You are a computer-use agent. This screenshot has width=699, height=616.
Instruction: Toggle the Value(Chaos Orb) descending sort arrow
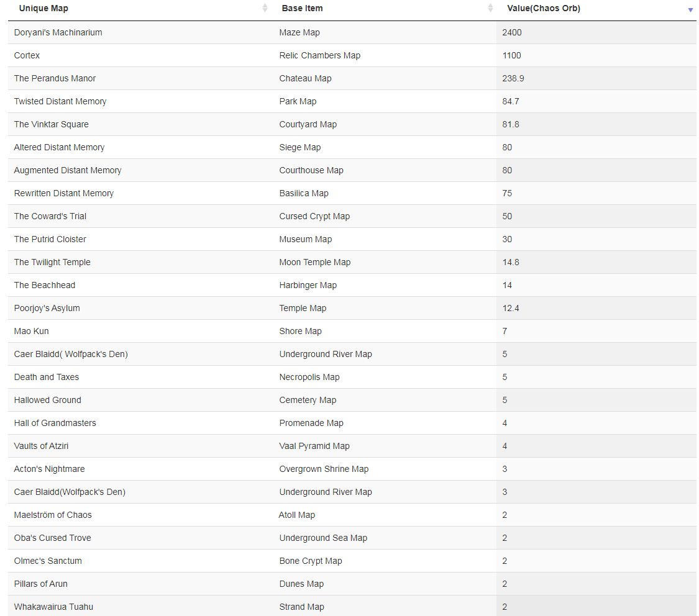coord(690,10)
